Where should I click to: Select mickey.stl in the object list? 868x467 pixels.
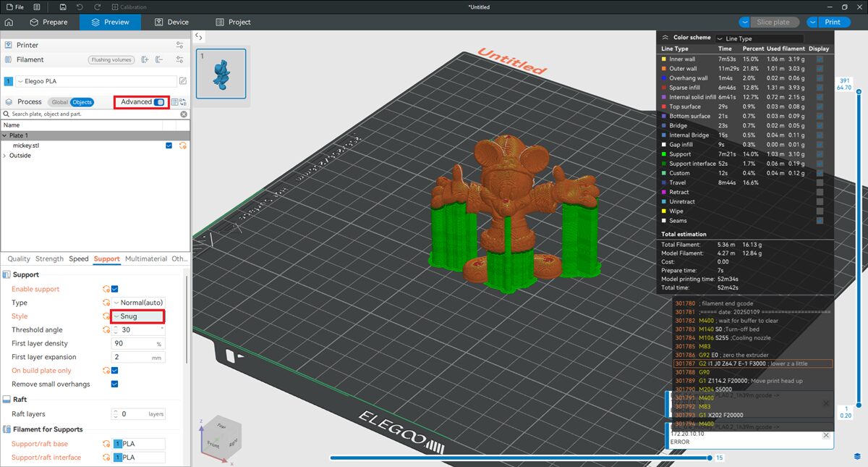tap(26, 146)
